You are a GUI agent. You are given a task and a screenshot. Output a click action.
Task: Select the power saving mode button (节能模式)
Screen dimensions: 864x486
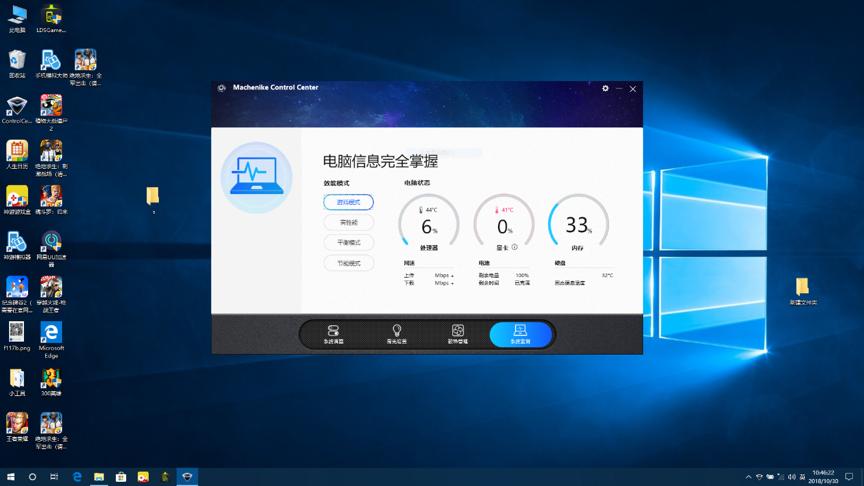pos(348,263)
